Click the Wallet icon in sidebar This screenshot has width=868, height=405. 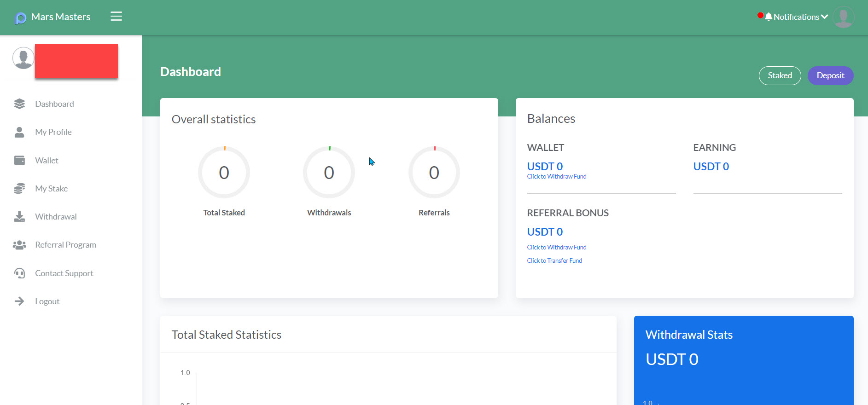(19, 160)
